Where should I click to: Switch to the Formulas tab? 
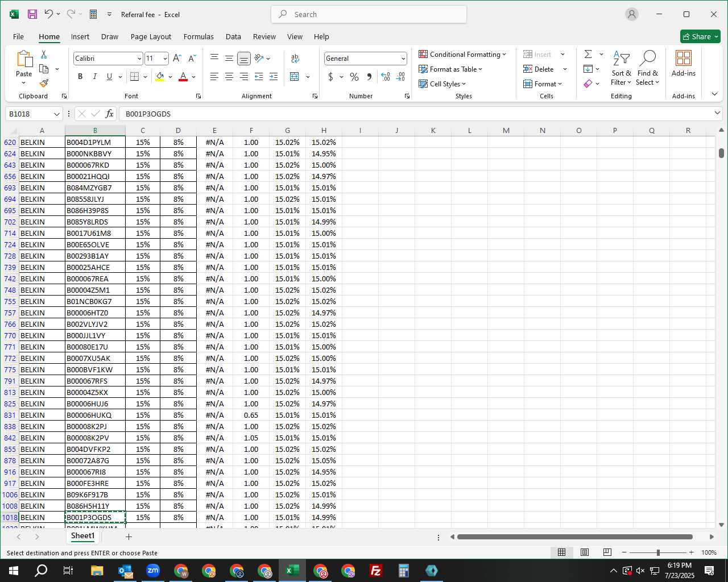coord(198,36)
